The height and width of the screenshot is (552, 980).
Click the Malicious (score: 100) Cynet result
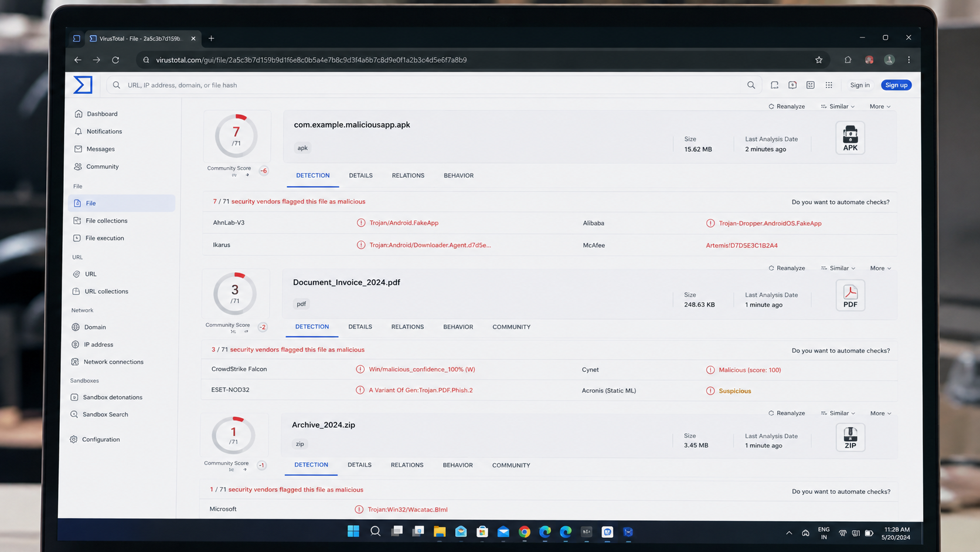750,370
